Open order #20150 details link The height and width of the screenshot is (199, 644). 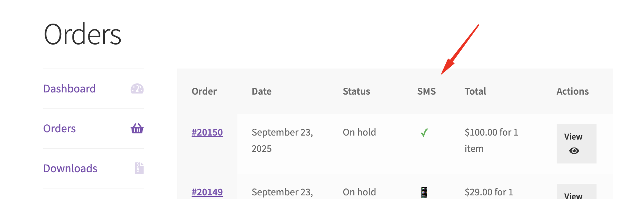click(207, 132)
